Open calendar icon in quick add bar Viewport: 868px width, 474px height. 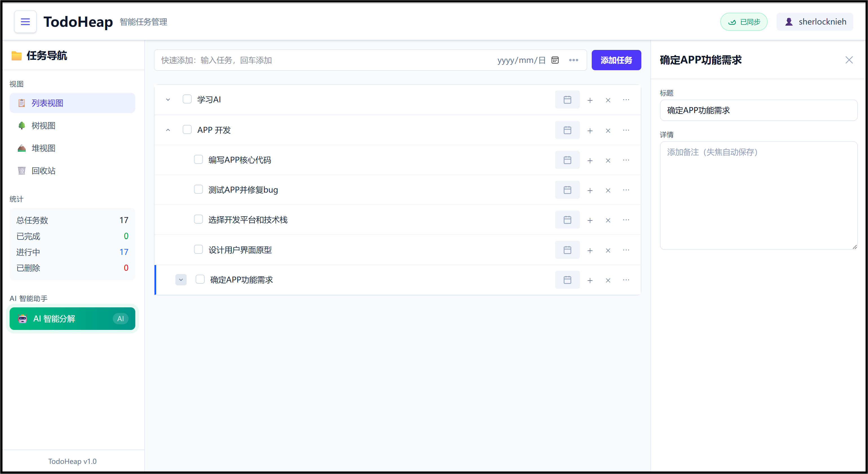point(555,60)
